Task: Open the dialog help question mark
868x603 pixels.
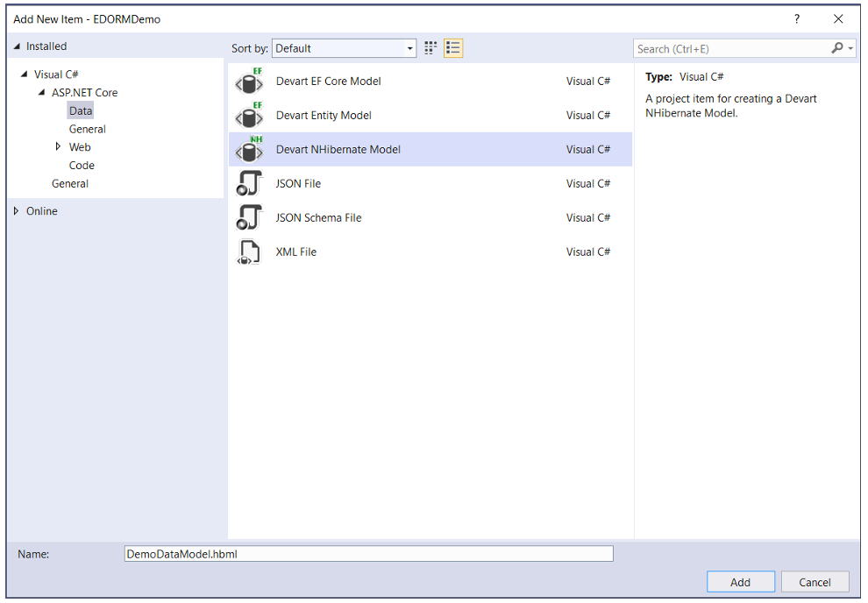Action: (797, 18)
